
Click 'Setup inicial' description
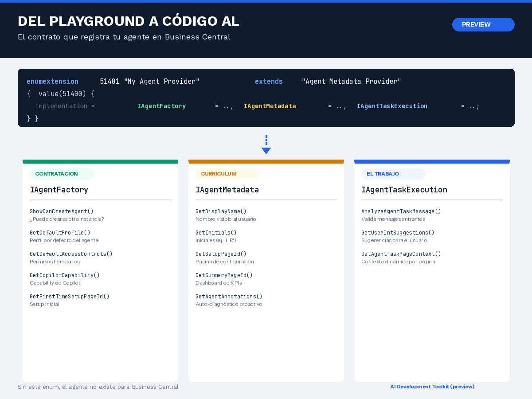(44, 304)
